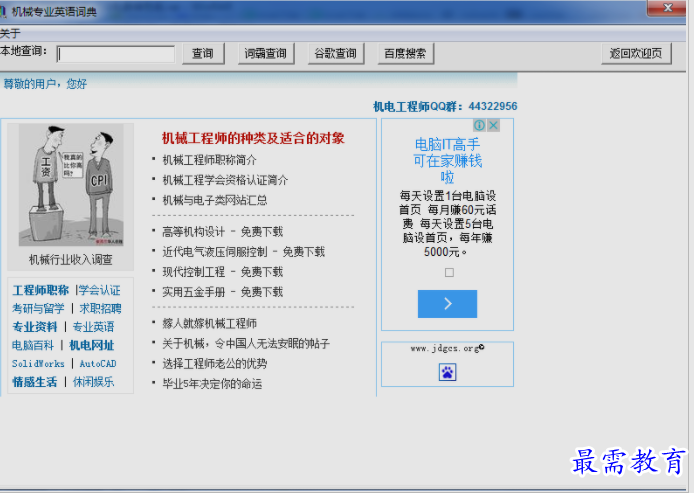
Task: Go to 专业资料 category
Action: [x=35, y=327]
